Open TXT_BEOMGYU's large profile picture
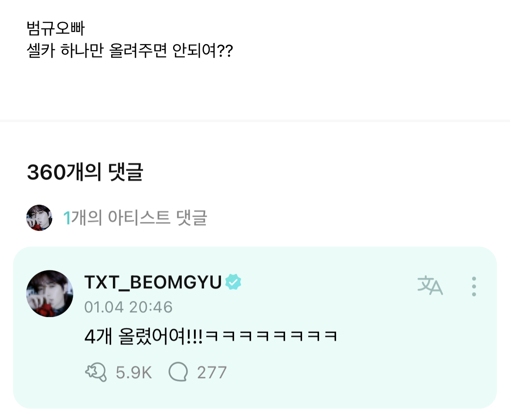 (x=49, y=294)
